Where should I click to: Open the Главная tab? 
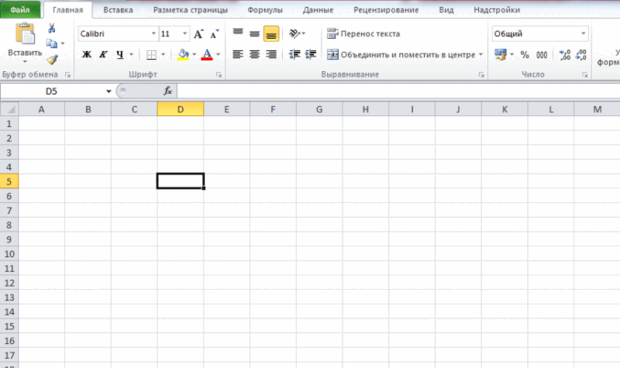pyautogui.click(x=68, y=10)
